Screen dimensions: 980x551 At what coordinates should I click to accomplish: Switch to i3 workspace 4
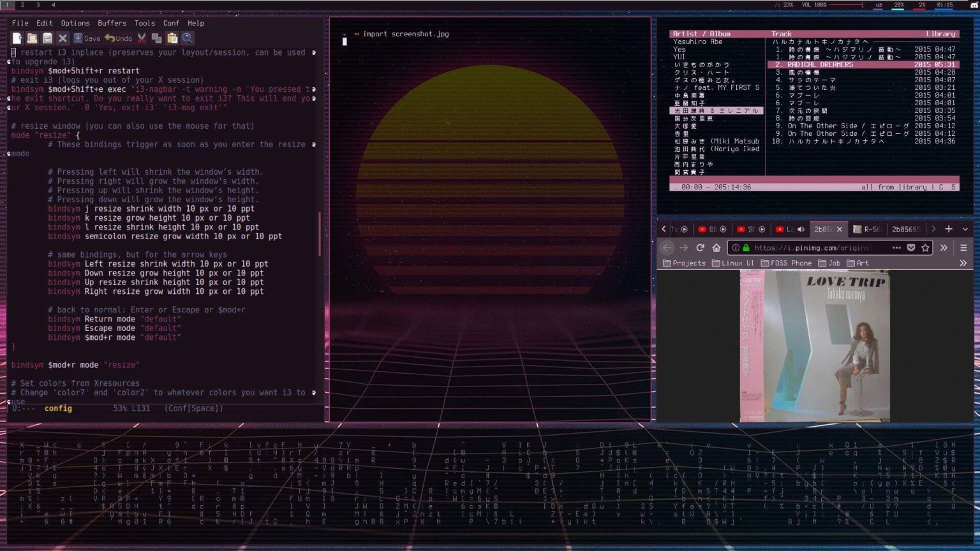pyautogui.click(x=53, y=4)
